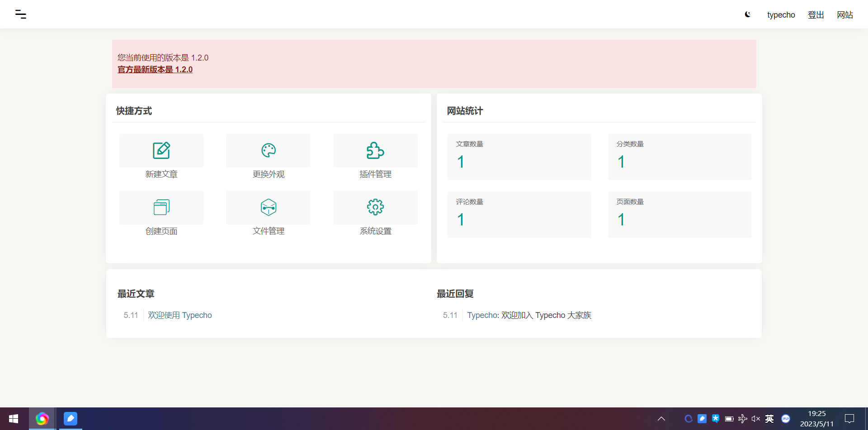The height and width of the screenshot is (430, 868).
Task: Toggle dark mode moon icon
Action: (x=748, y=14)
